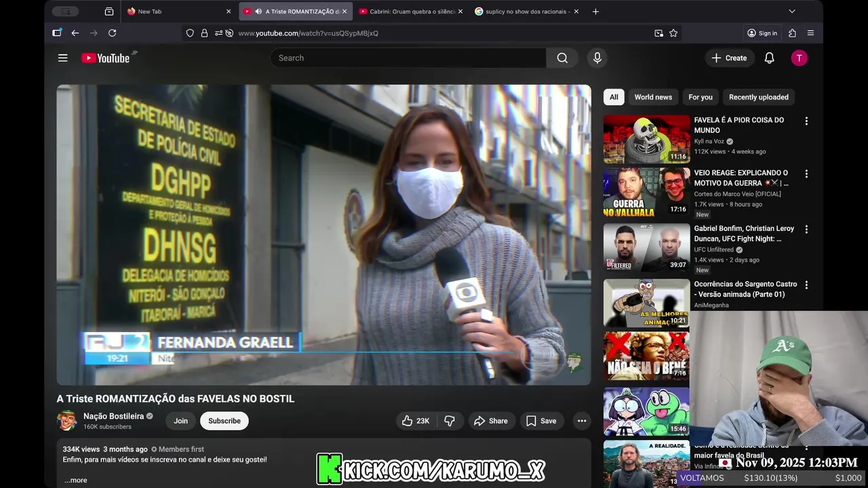
Task: Click the site security lock icon
Action: [204, 33]
